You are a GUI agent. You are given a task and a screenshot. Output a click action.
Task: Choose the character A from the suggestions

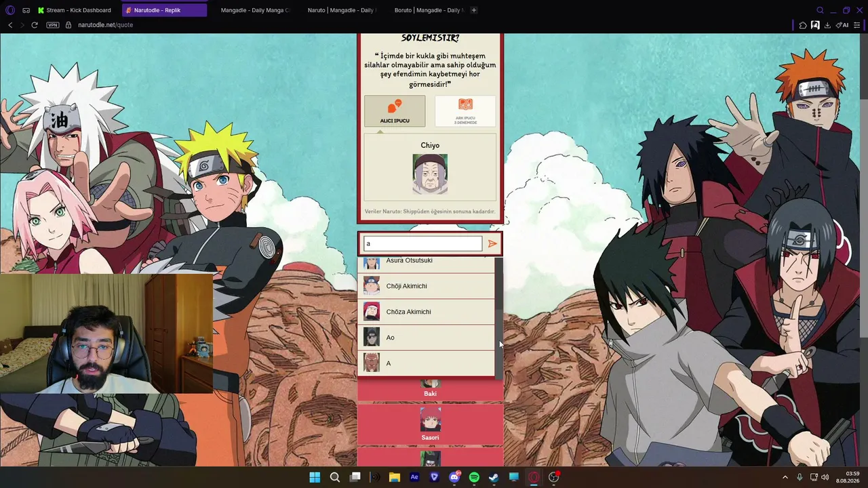click(x=426, y=363)
